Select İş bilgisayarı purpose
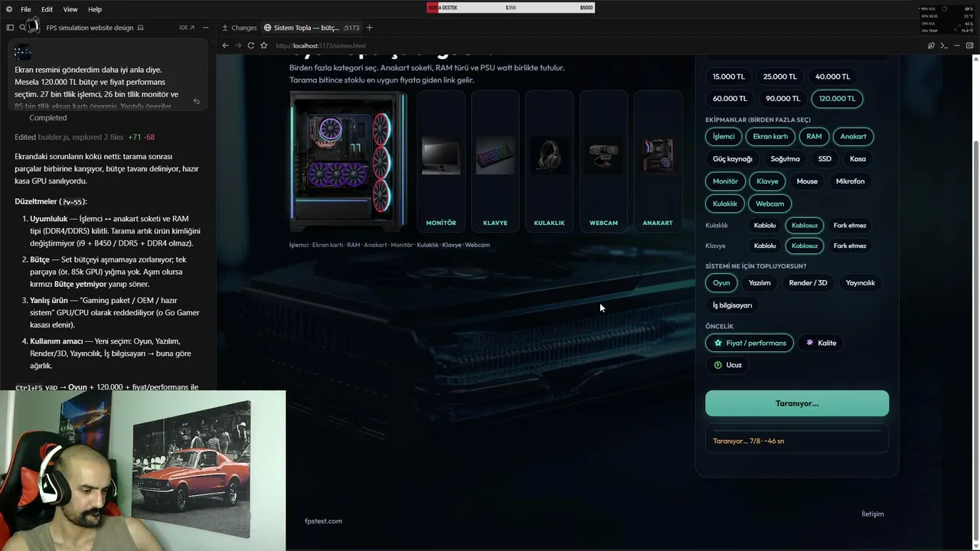The height and width of the screenshot is (551, 980). (x=733, y=305)
